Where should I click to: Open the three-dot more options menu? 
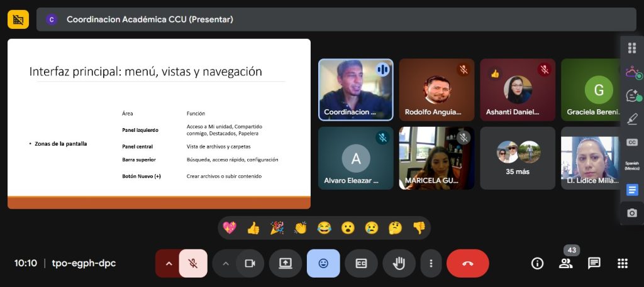431,263
